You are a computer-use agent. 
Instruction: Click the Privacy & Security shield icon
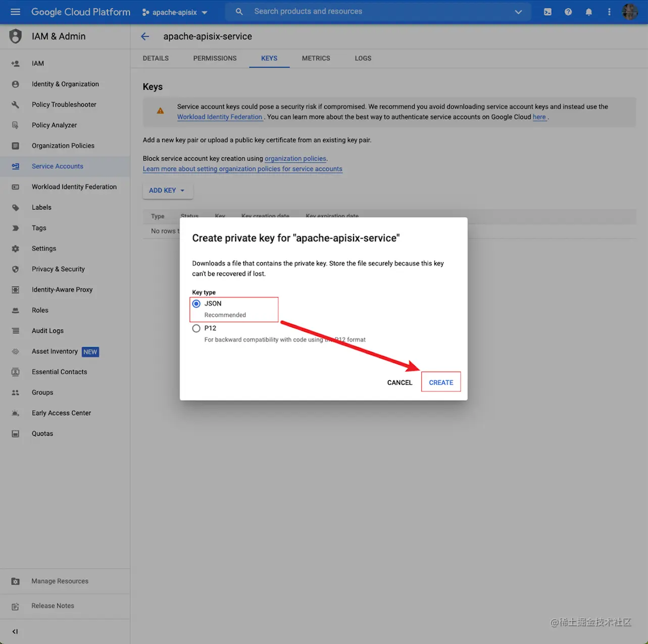pyautogui.click(x=16, y=269)
